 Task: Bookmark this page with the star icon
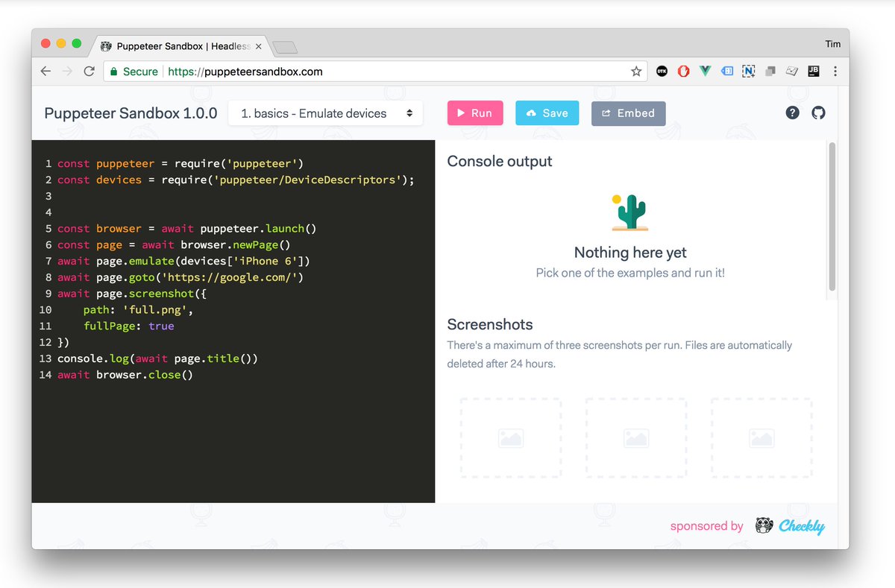click(636, 72)
